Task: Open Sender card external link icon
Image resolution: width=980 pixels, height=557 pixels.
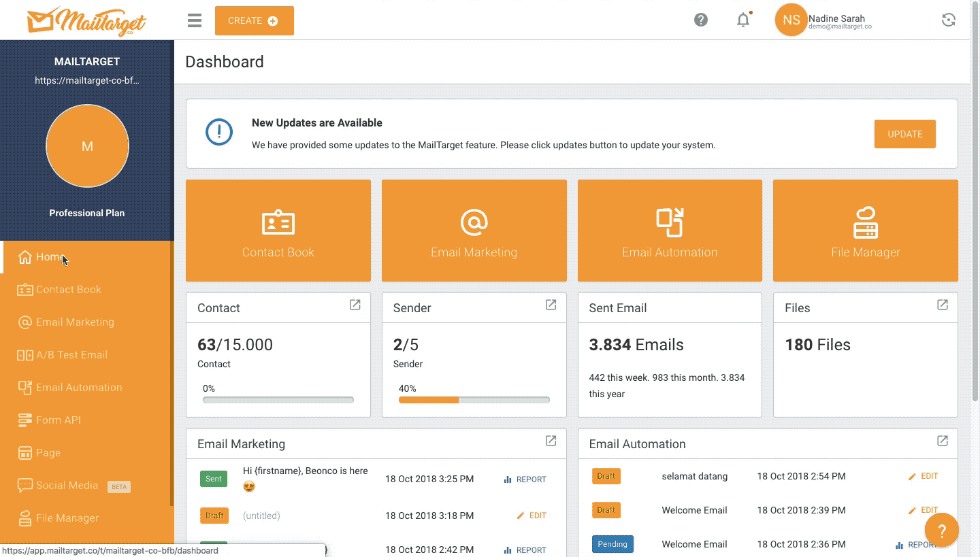Action: (551, 305)
